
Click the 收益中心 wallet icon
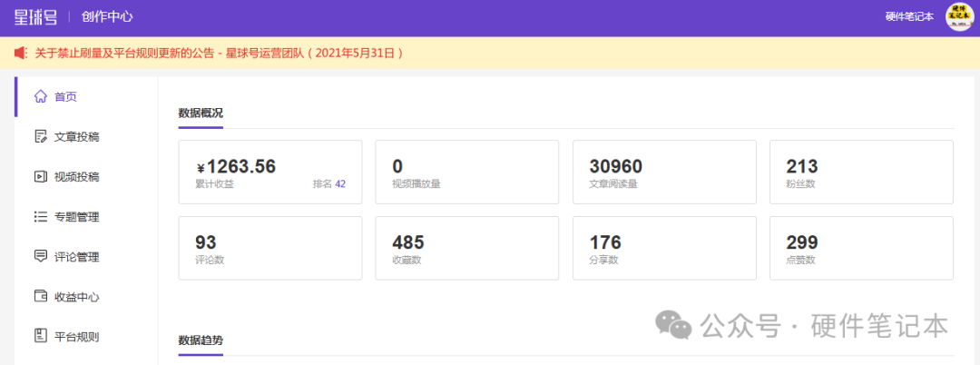tap(40, 297)
